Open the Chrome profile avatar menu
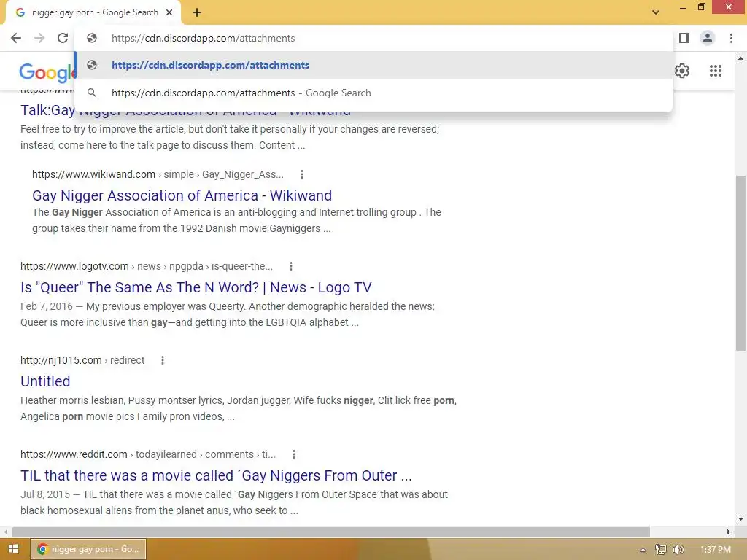 [708, 38]
